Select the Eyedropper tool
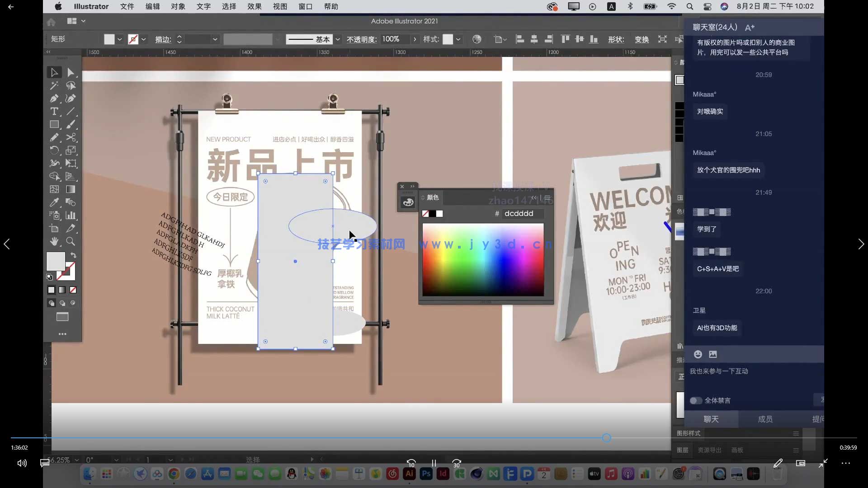The width and height of the screenshot is (868, 488). (54, 202)
